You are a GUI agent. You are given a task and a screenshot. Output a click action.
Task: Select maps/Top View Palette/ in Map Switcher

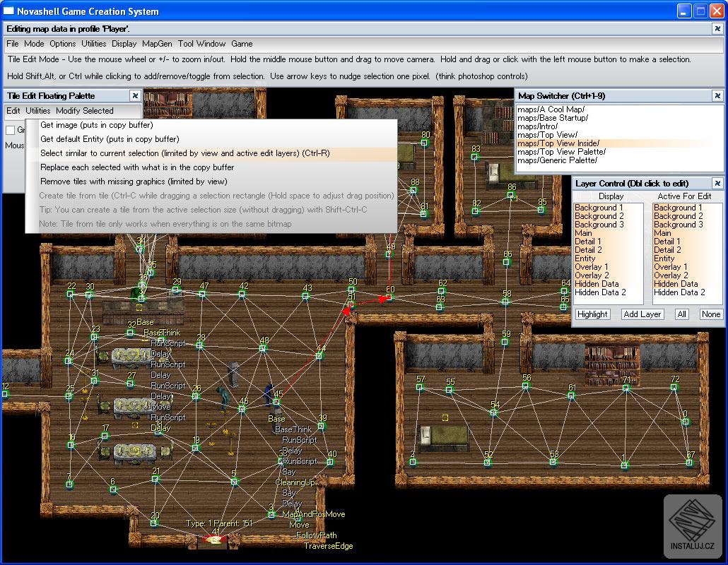tap(619, 152)
